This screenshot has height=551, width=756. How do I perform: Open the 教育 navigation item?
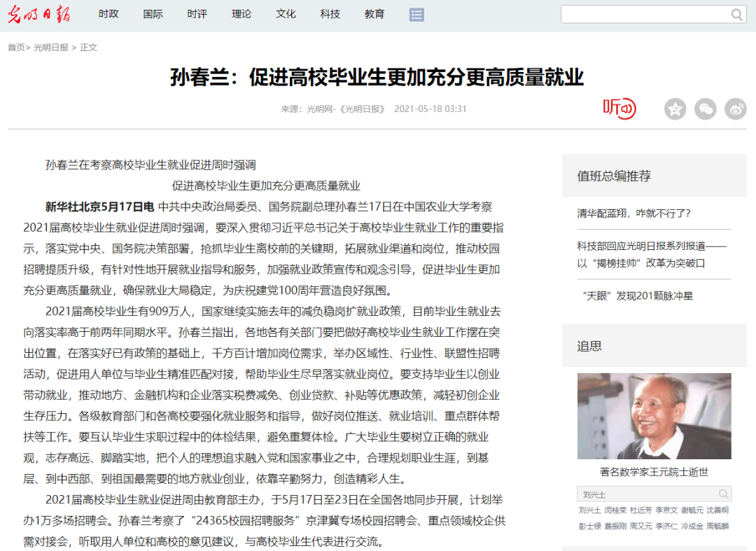pyautogui.click(x=374, y=14)
